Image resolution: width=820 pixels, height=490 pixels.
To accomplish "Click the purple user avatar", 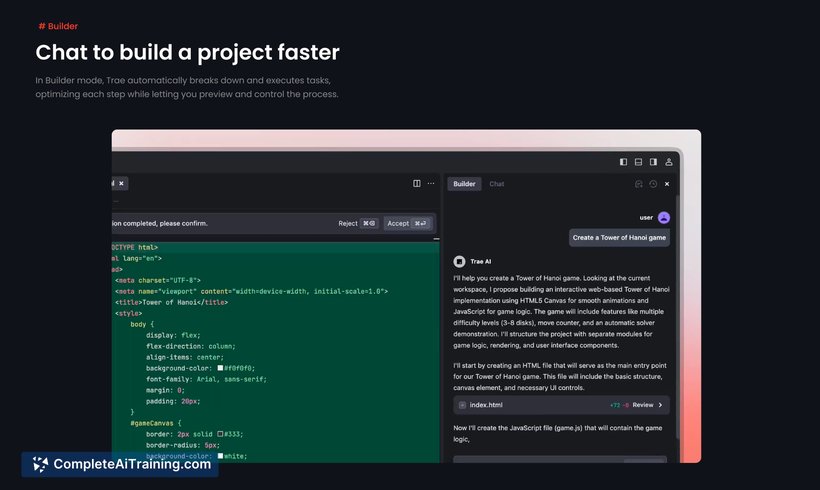I will pyautogui.click(x=664, y=218).
